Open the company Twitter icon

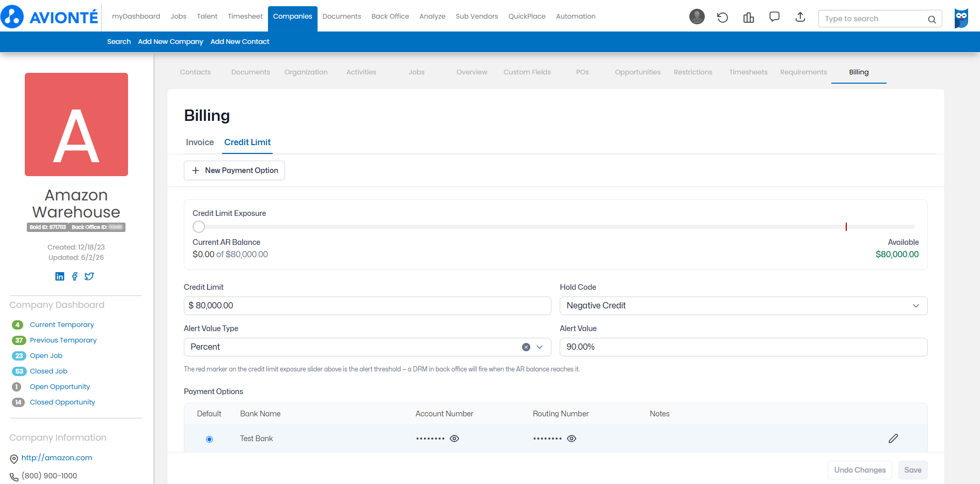pos(89,276)
